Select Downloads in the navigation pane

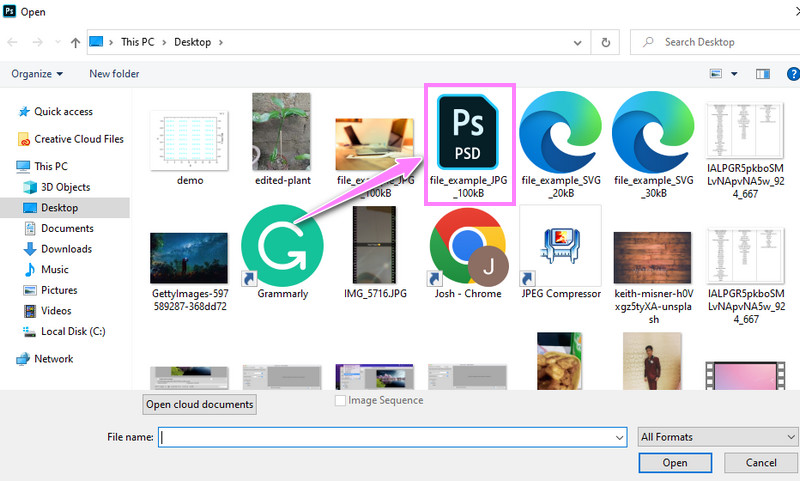coord(66,249)
